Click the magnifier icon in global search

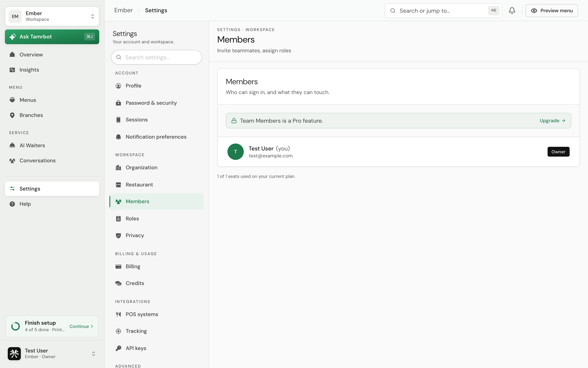coord(393,11)
